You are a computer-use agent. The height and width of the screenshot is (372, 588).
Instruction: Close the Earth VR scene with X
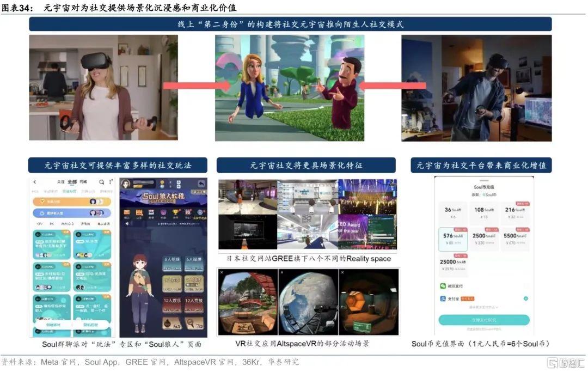pyautogui.click(x=282, y=272)
